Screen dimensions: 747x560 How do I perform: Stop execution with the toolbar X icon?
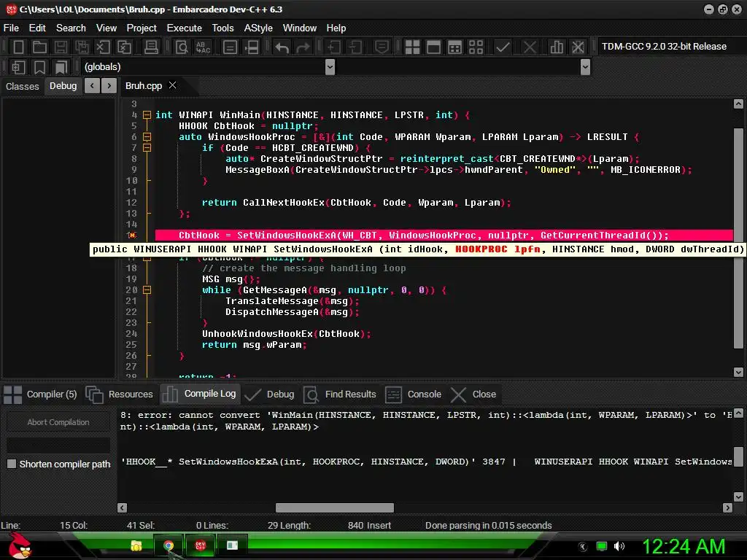[x=530, y=47]
